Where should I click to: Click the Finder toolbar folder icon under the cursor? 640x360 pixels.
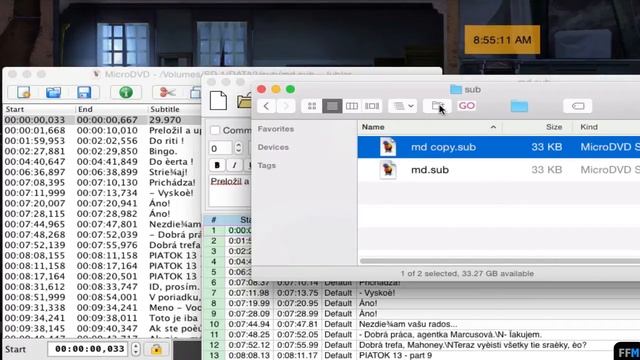tap(437, 106)
